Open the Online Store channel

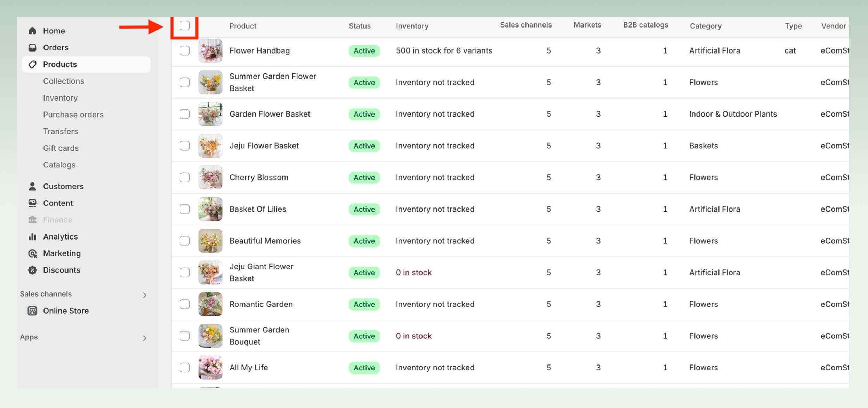[66, 311]
